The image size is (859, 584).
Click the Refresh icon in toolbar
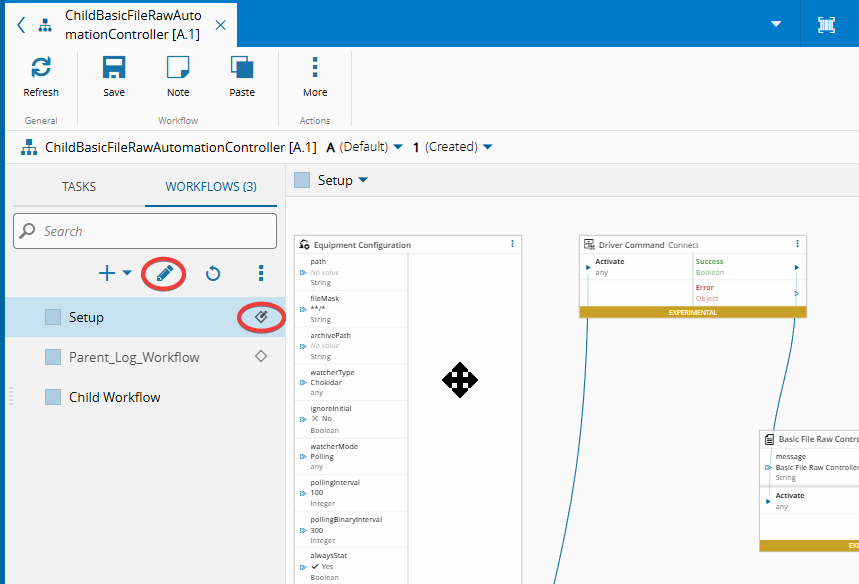pos(41,68)
